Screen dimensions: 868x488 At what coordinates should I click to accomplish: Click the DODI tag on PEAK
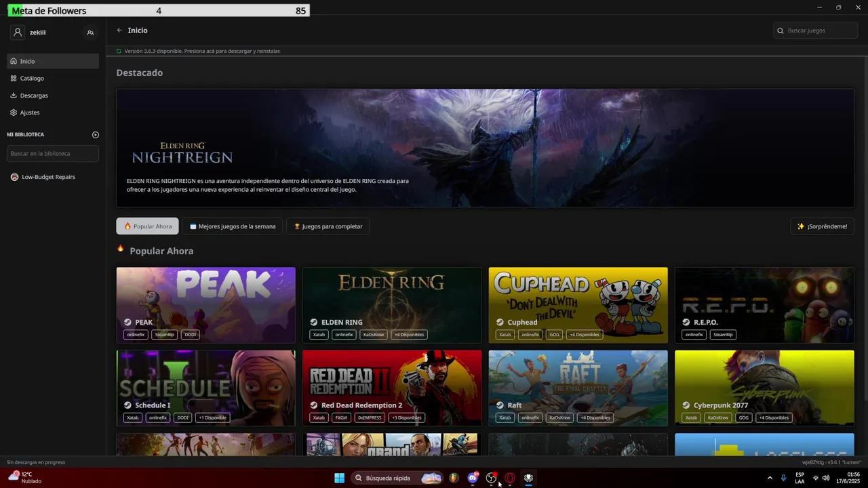click(x=191, y=335)
